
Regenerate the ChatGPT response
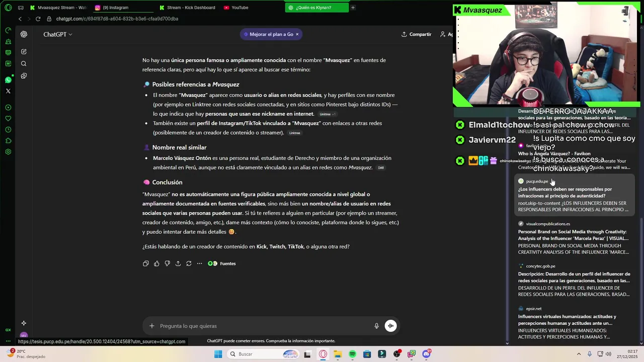click(x=189, y=263)
